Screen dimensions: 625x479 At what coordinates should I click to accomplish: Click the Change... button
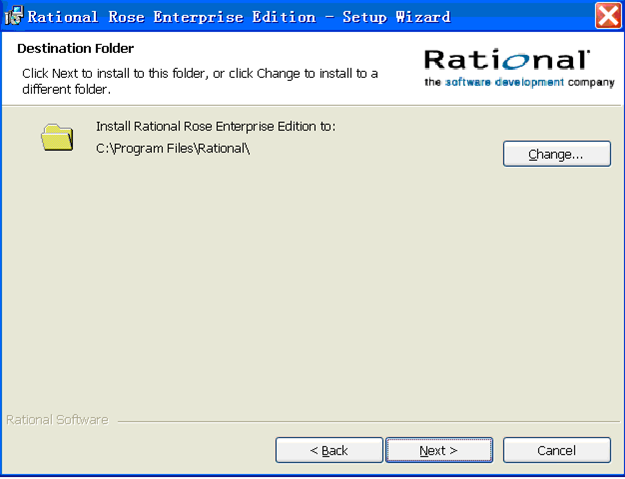[x=557, y=154]
